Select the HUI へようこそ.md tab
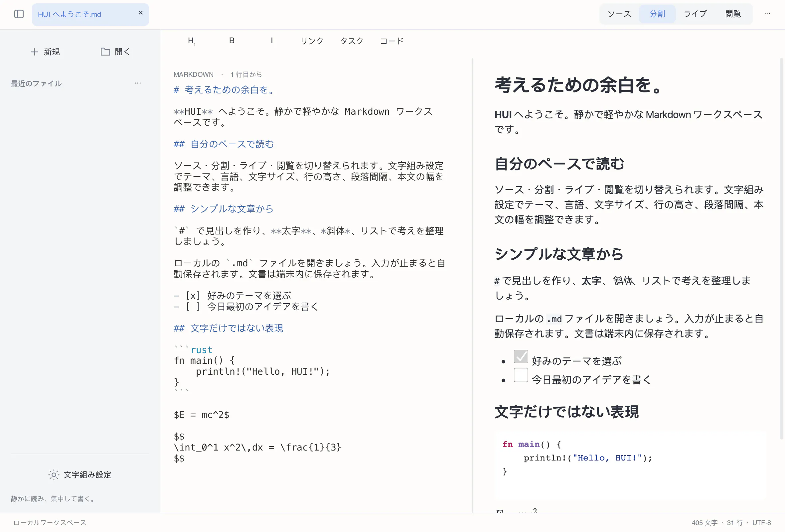Image resolution: width=785 pixels, height=532 pixels. coord(90,15)
